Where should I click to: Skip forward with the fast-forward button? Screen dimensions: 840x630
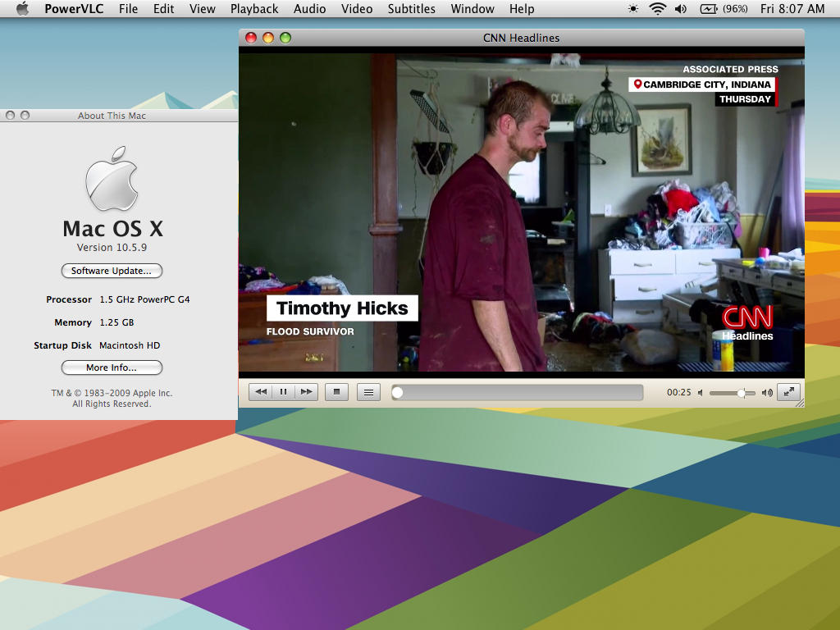[x=307, y=392]
